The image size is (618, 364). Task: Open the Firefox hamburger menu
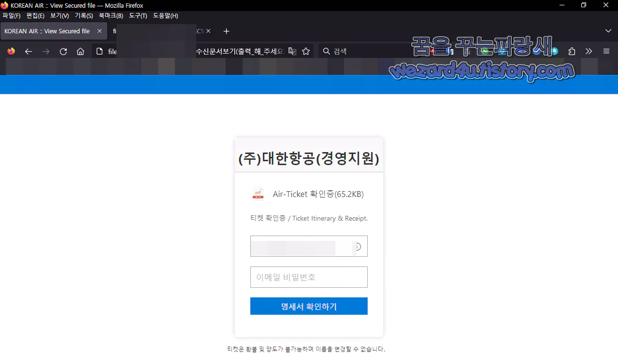click(606, 51)
